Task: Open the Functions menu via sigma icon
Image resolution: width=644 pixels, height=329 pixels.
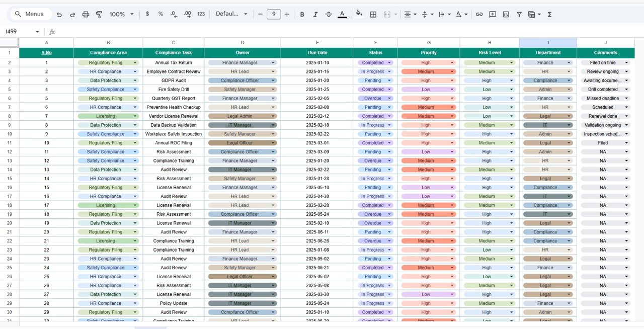Action: (548, 14)
